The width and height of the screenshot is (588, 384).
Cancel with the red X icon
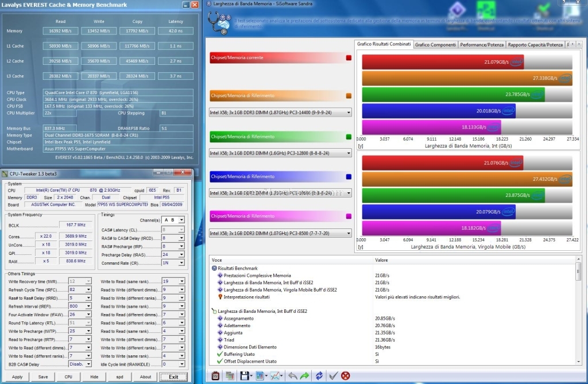346,375
